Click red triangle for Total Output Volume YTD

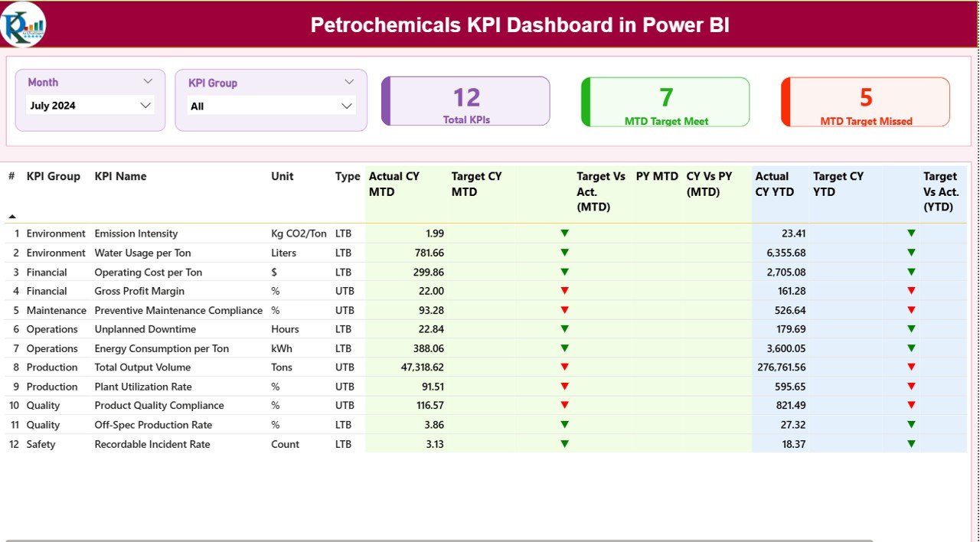[910, 367]
